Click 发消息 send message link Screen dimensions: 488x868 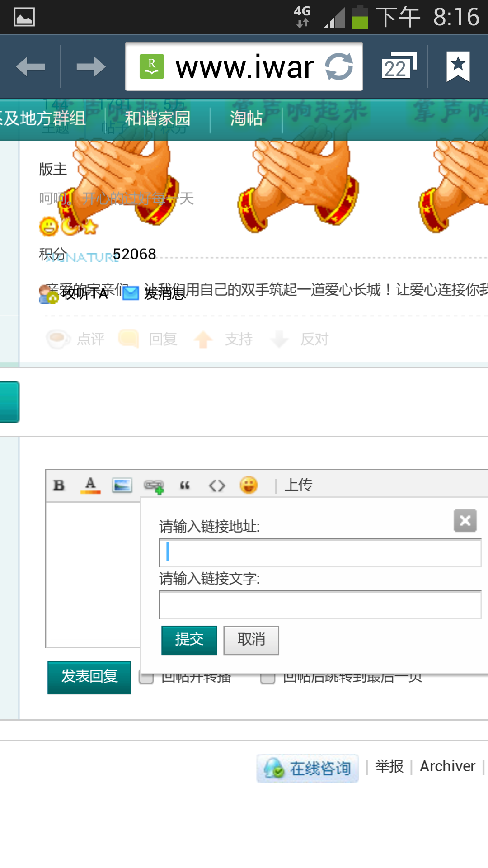pos(155,293)
